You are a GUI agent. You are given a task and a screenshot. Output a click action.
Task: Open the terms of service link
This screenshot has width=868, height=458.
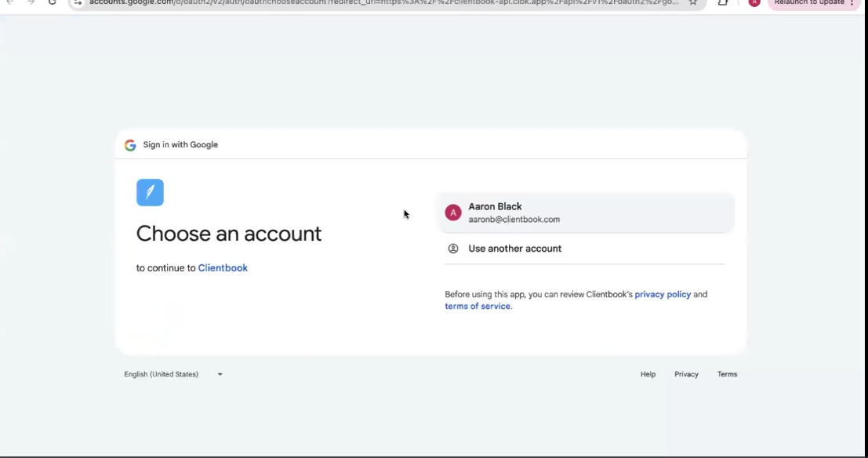(478, 307)
